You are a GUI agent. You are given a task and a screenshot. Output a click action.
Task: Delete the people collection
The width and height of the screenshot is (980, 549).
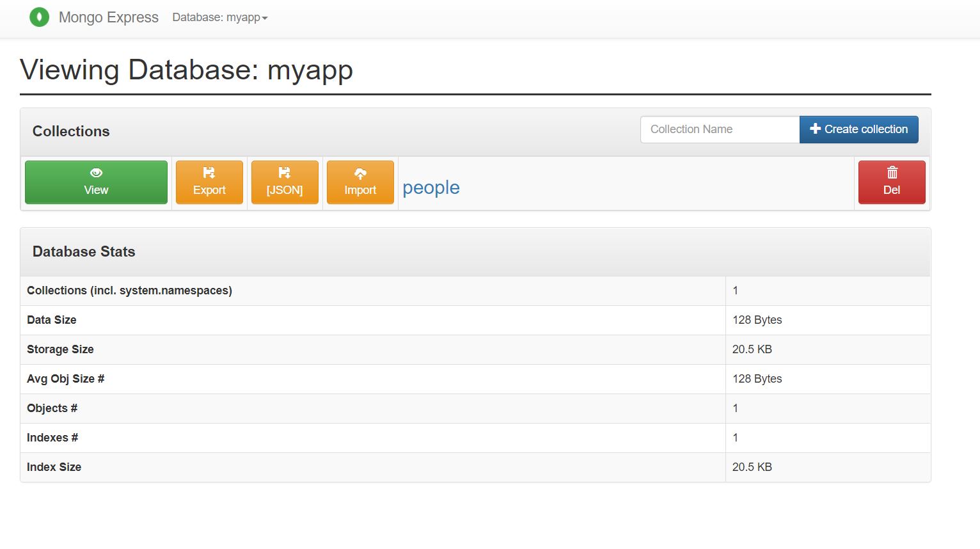(892, 182)
